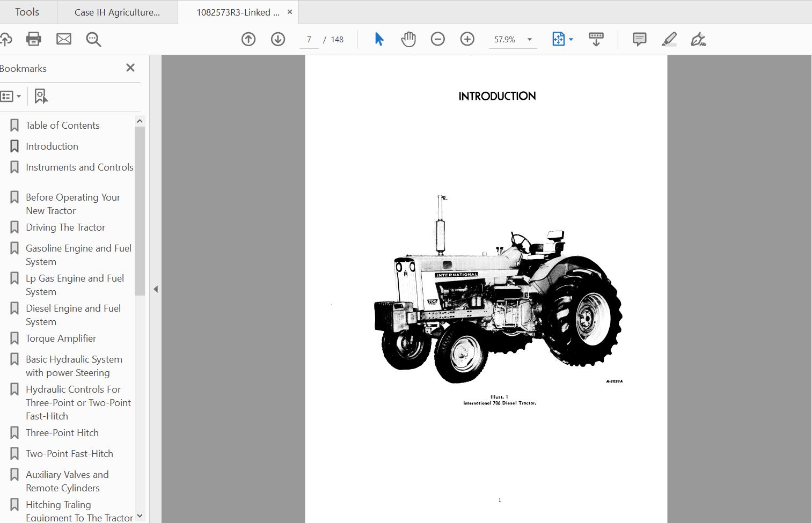Select the highlighter pen tool
The width and height of the screenshot is (812, 523).
[x=669, y=39]
